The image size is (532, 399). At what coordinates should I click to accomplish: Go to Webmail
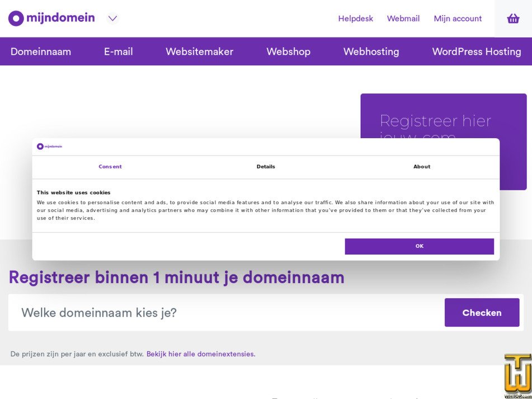click(x=403, y=18)
